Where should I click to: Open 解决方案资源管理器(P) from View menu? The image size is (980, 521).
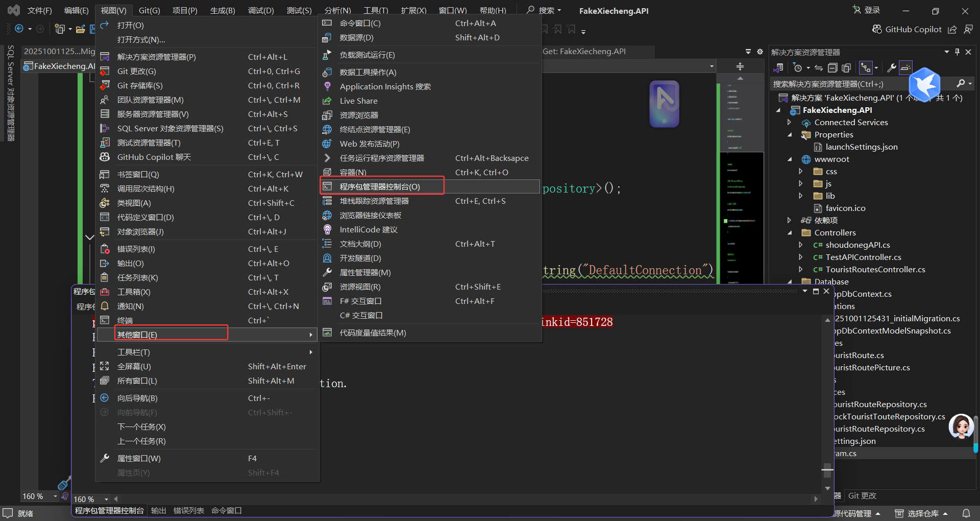coord(207,57)
